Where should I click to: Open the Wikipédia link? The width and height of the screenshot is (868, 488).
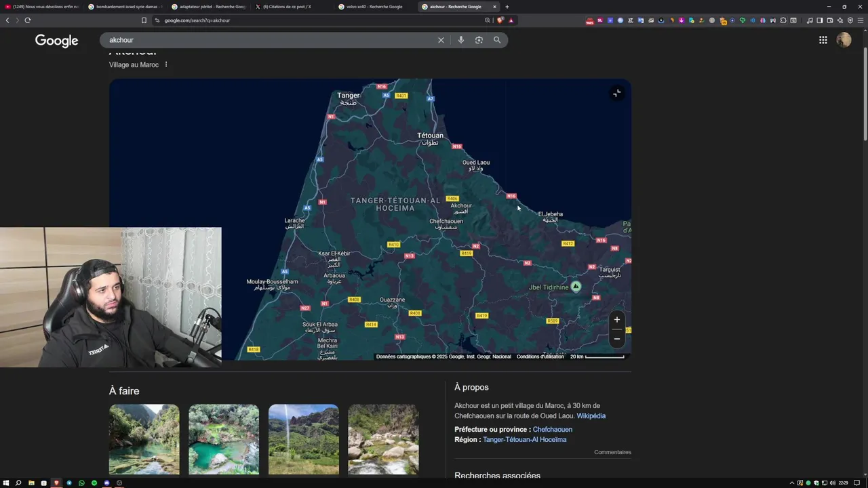tap(591, 416)
